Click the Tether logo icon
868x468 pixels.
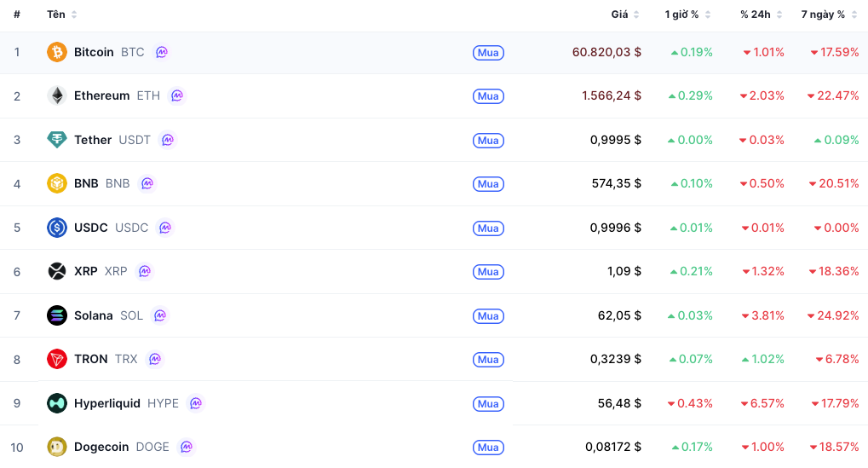pos(56,140)
